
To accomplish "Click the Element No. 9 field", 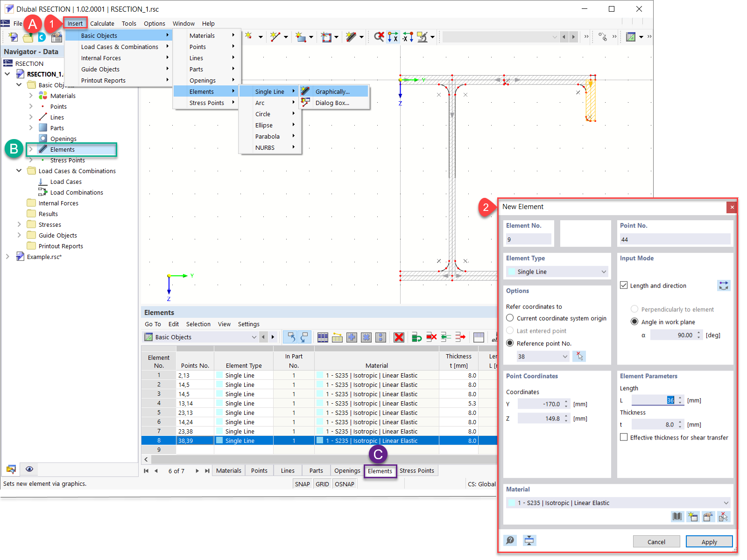I will [x=529, y=239].
